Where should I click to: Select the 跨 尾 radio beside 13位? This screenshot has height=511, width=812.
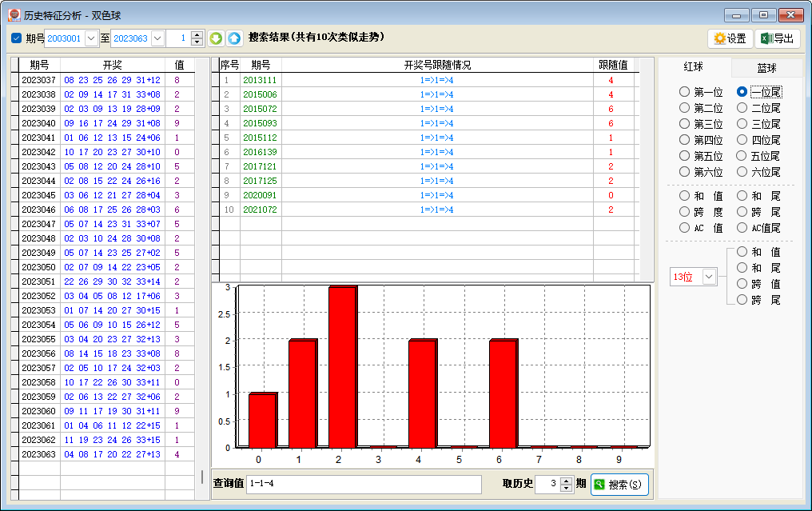[x=742, y=300]
